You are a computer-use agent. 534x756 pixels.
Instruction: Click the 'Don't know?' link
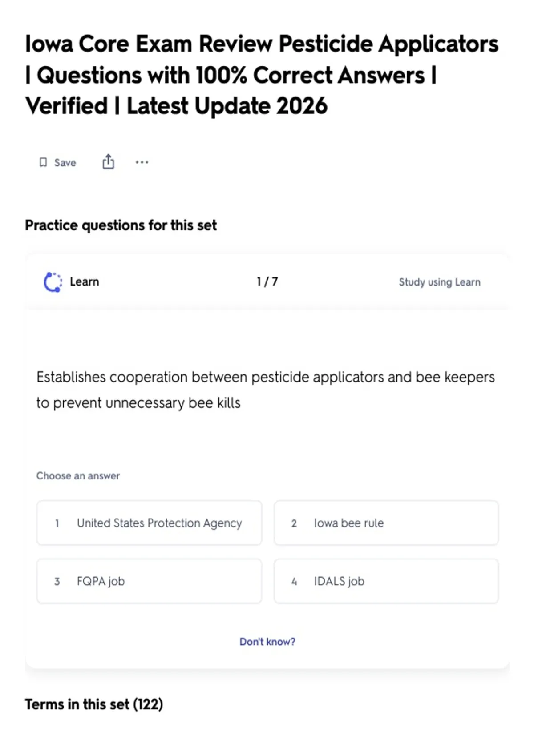[x=267, y=642]
